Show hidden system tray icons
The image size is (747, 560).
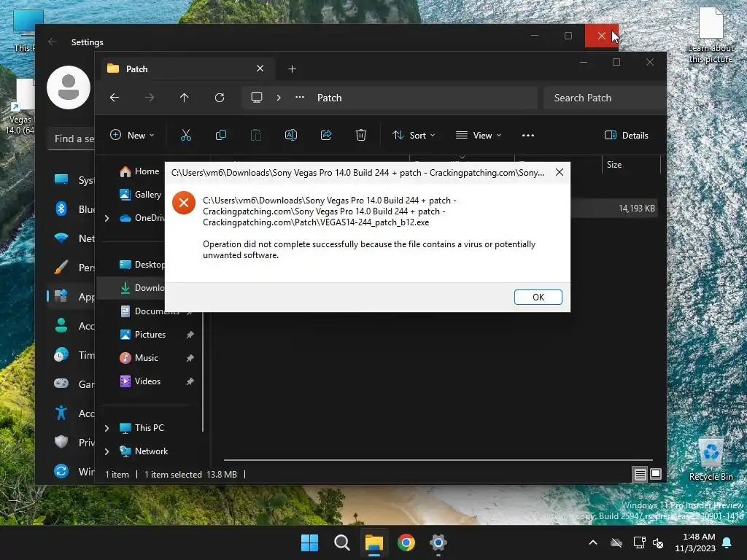593,542
